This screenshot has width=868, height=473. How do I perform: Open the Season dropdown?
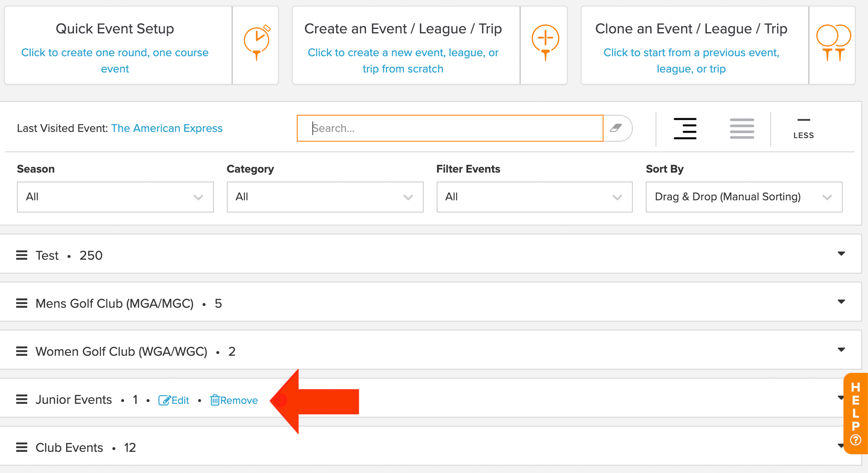coord(115,197)
